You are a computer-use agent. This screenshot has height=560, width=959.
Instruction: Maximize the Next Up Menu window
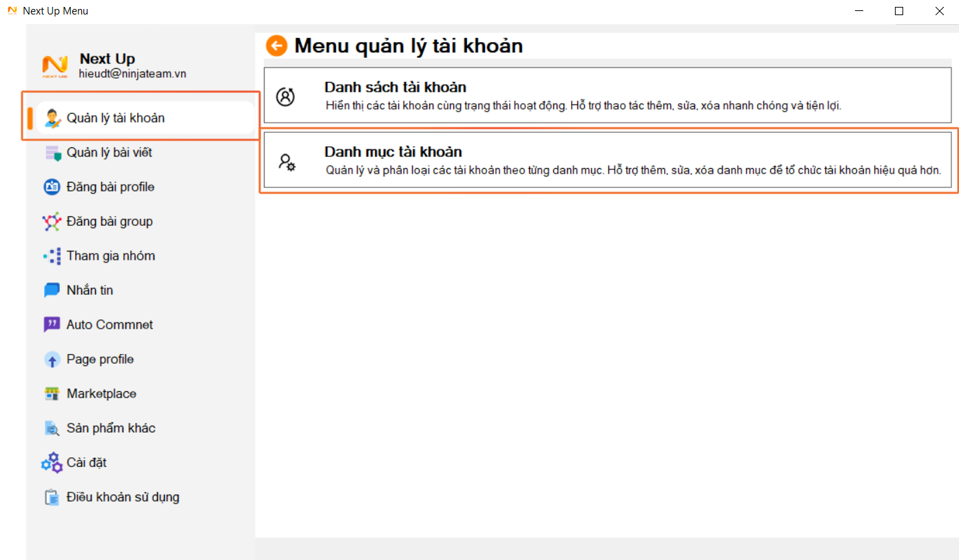(899, 11)
